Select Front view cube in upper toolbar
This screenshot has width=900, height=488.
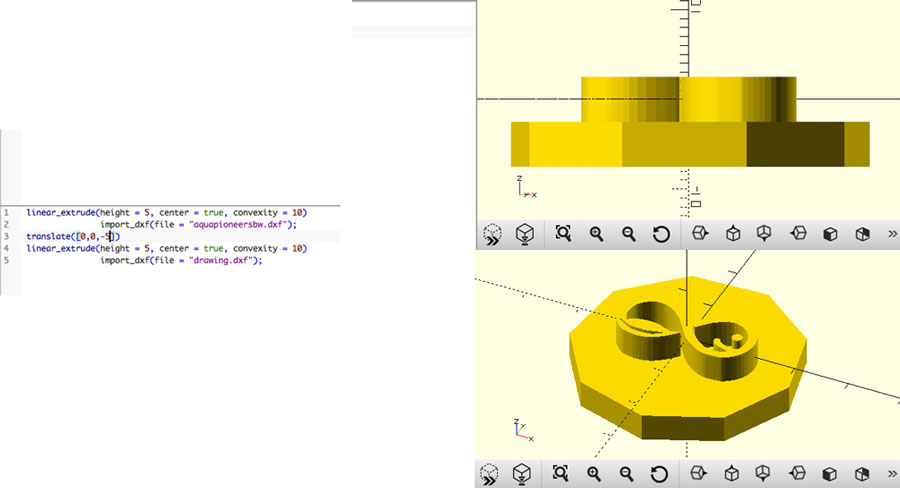(x=830, y=234)
